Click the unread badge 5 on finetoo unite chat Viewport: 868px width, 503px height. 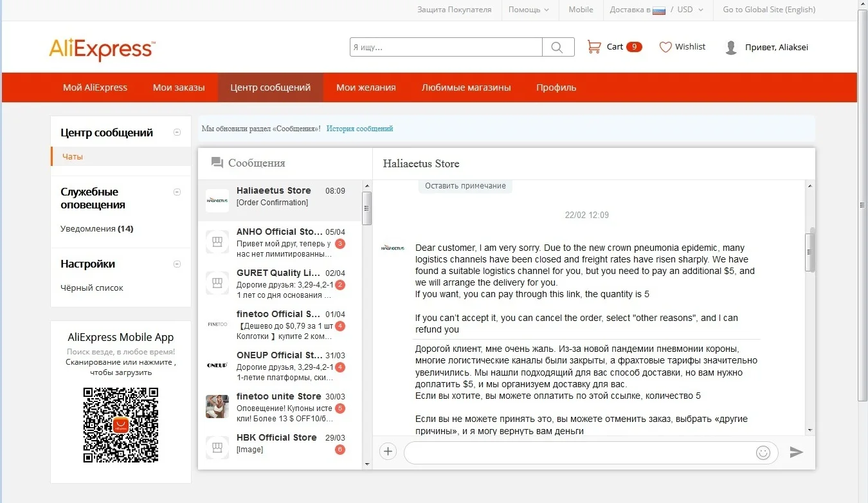tap(340, 408)
